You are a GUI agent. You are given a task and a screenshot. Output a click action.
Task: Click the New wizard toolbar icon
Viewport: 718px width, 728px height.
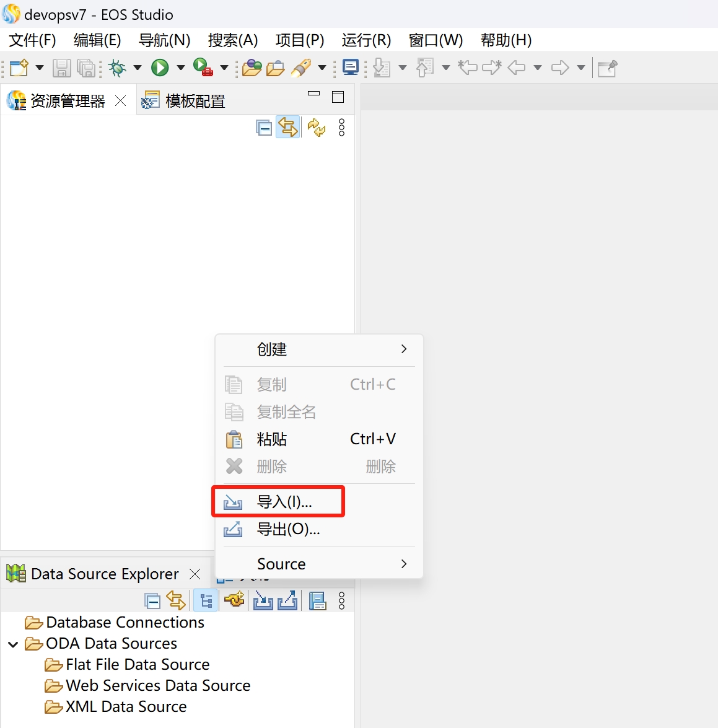(x=19, y=68)
